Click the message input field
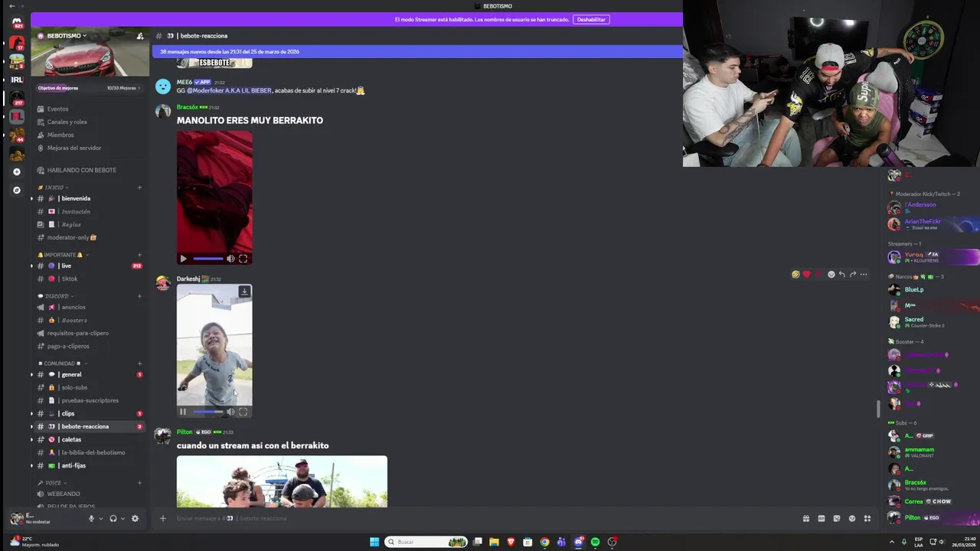Viewport: 980px width, 551px height. tap(482, 518)
